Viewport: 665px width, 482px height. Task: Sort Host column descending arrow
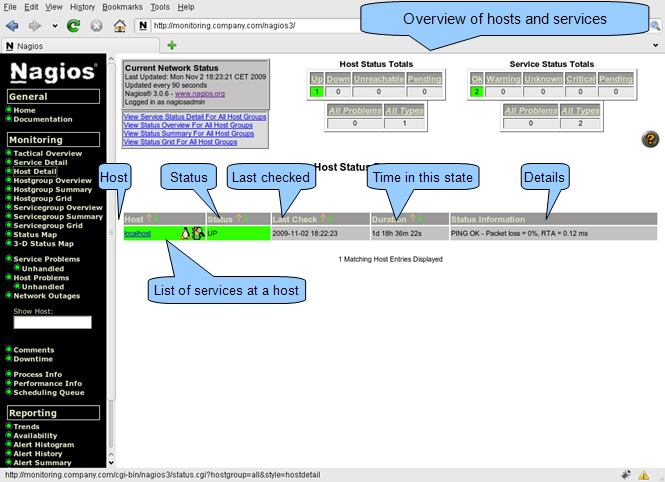click(x=156, y=218)
